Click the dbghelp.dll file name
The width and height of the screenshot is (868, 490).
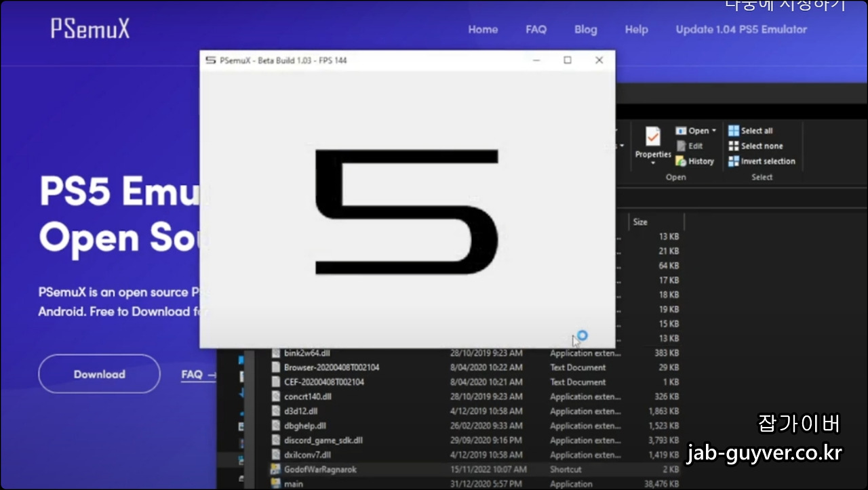pos(305,426)
